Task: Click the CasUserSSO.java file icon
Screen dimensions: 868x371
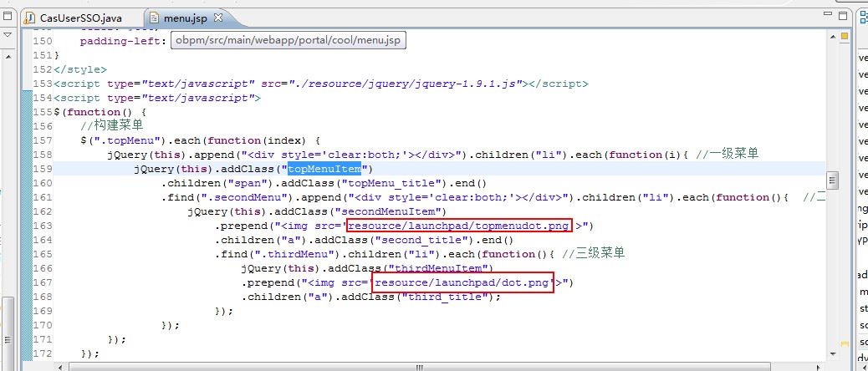Action: point(30,18)
